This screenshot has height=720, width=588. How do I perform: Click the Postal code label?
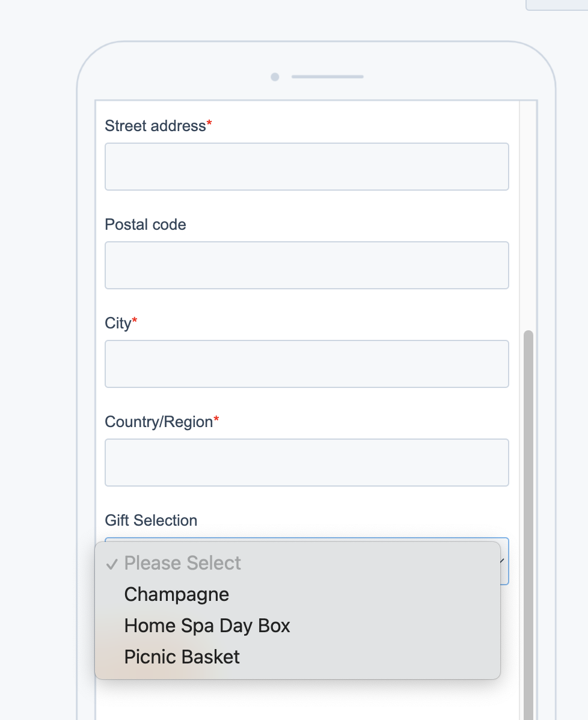tap(145, 224)
